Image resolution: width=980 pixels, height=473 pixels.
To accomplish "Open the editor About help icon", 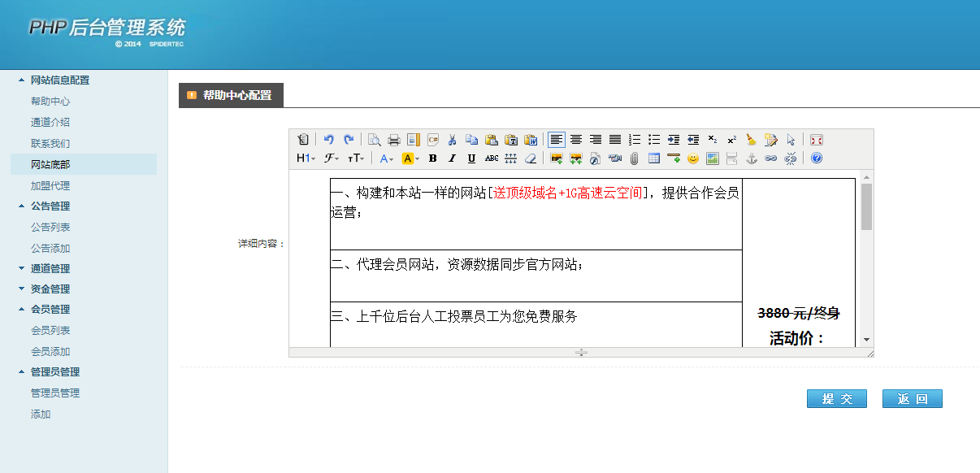I will coord(817,158).
